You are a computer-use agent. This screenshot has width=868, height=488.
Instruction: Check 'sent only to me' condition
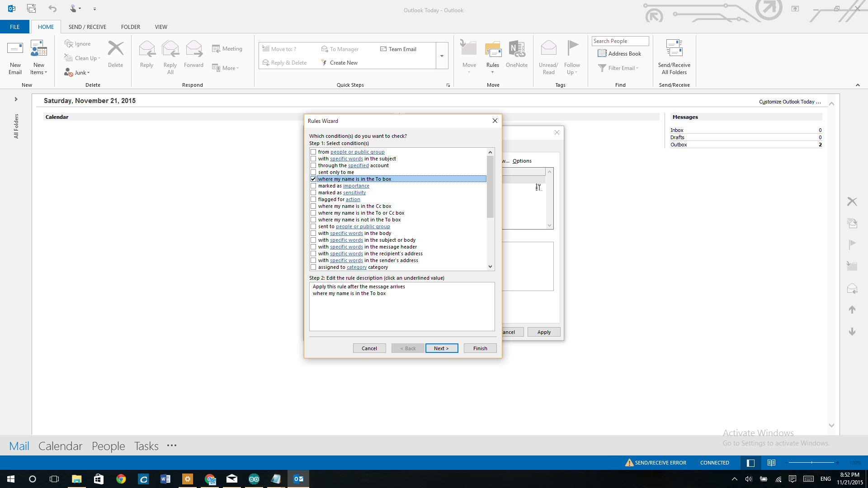click(x=313, y=172)
